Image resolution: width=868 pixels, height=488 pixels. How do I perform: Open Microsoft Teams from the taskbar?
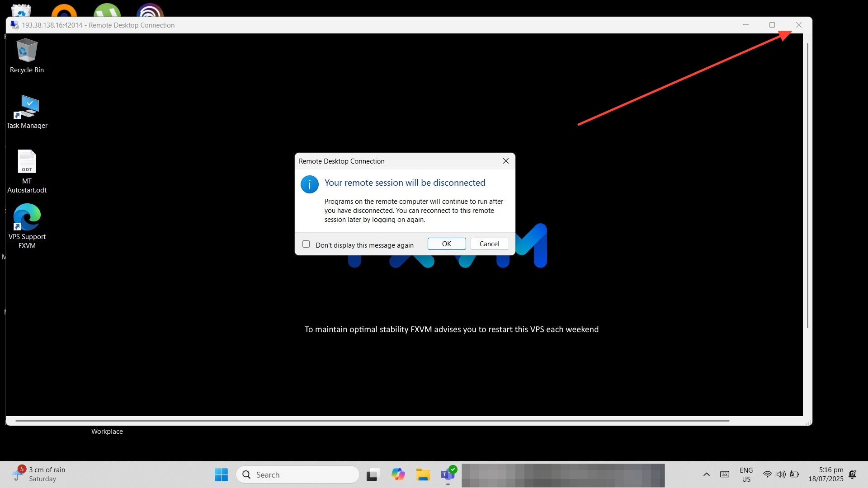click(448, 474)
